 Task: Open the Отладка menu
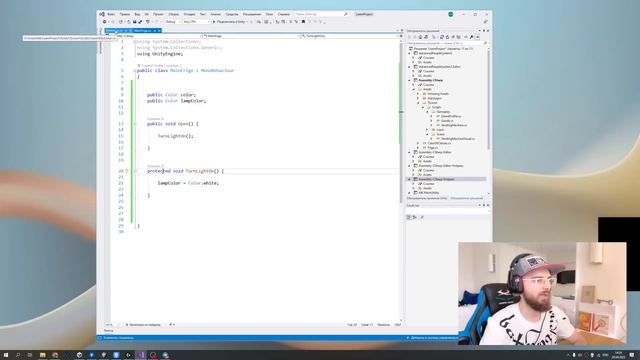189,14
